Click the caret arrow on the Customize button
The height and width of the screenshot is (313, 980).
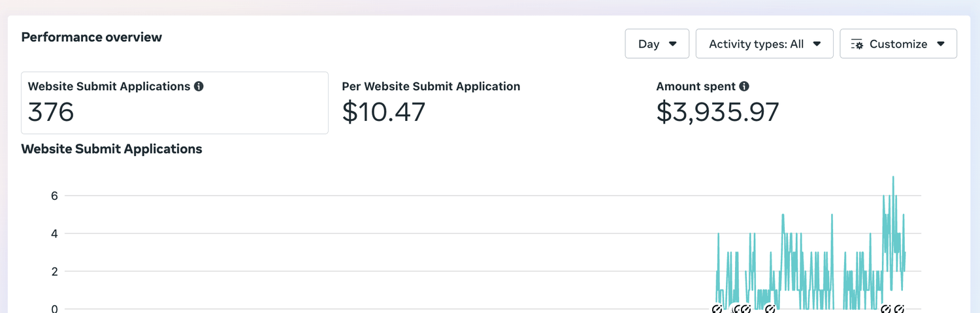pos(941,44)
